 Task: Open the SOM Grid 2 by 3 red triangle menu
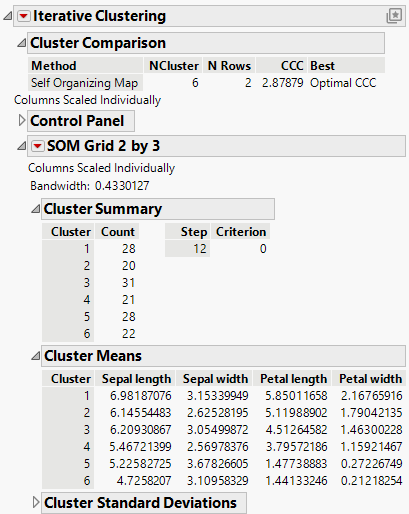pos(37,146)
